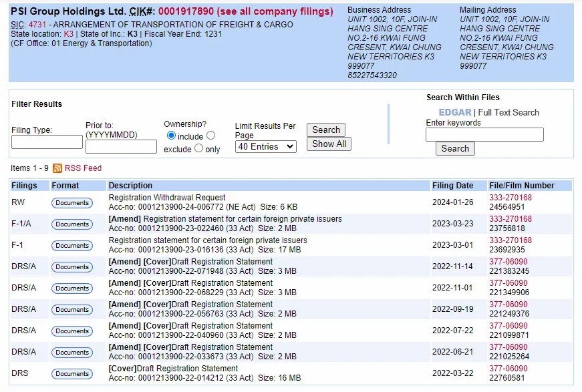Open file number 333-270168 for 2023-03-23

[x=511, y=219]
